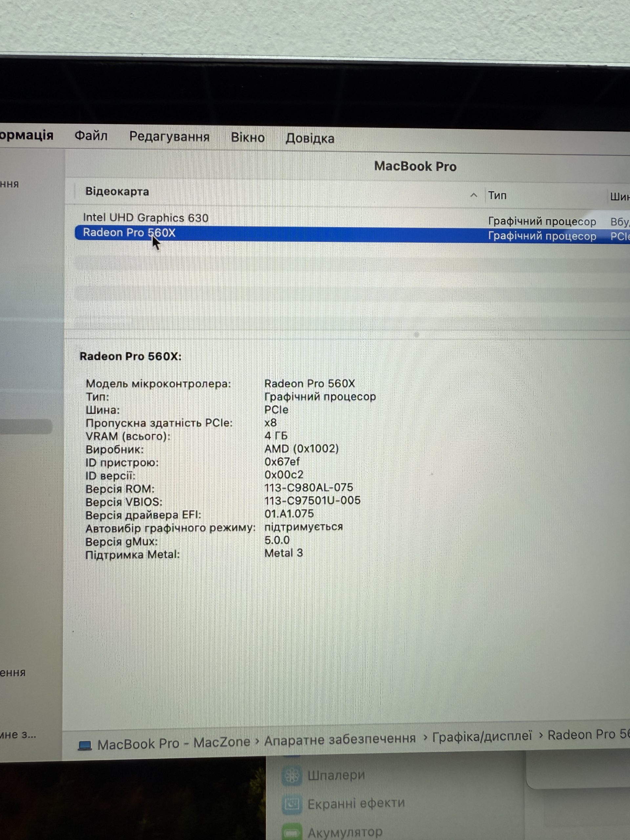Open Шпалери in the Settings window

pyautogui.click(x=336, y=775)
